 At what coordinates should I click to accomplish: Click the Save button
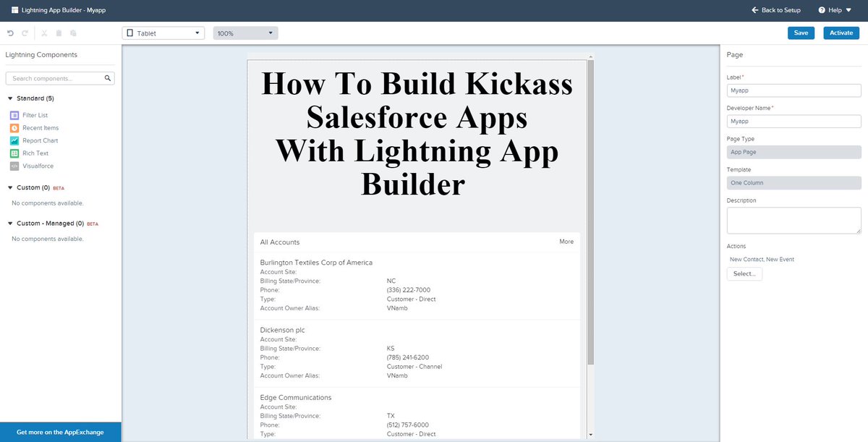coord(801,33)
